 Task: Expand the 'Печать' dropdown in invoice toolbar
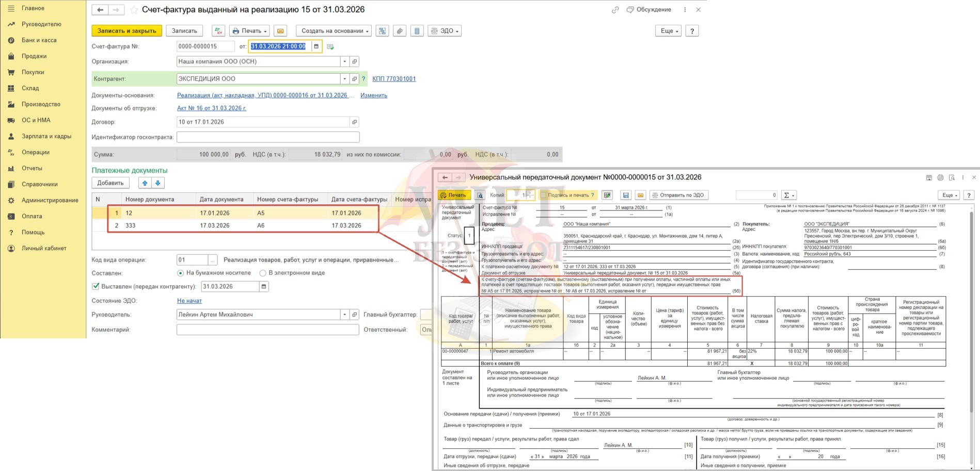[250, 31]
